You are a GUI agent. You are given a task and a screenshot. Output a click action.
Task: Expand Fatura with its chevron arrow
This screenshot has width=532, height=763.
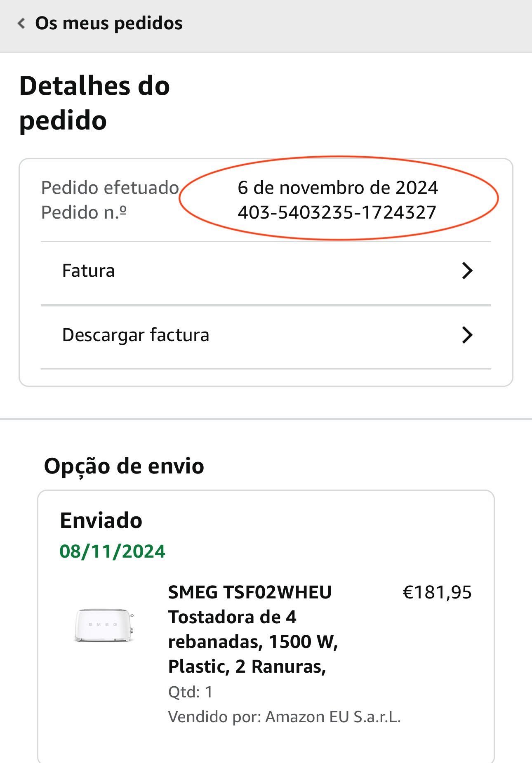click(x=467, y=271)
